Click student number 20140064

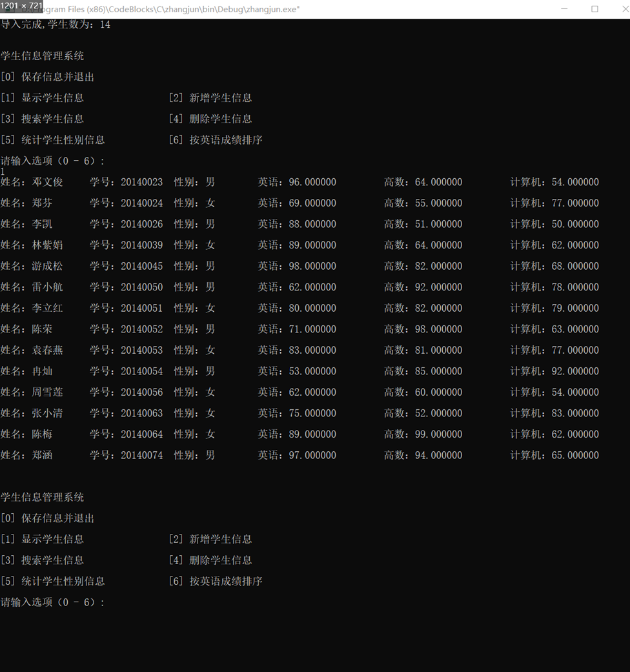(142, 434)
